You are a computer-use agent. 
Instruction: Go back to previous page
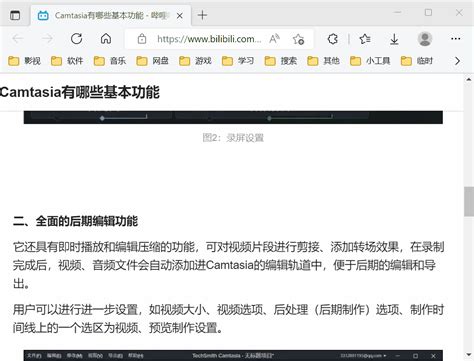(18, 39)
